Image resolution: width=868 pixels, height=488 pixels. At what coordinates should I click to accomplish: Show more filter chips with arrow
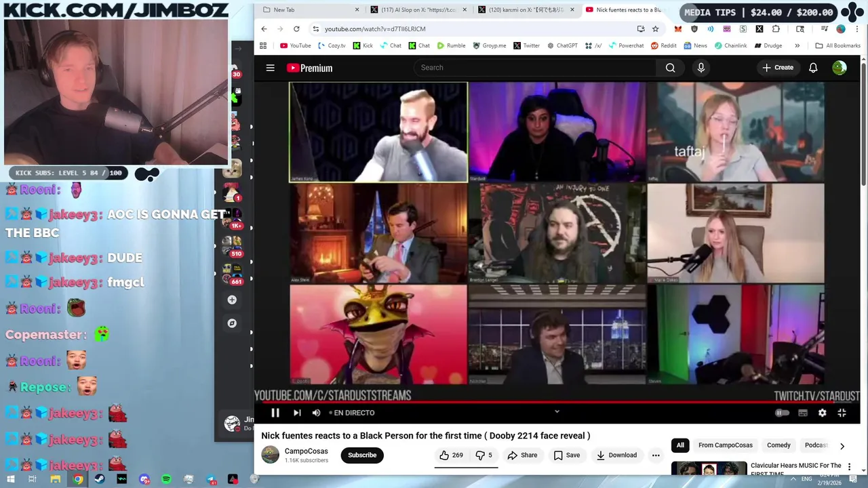click(842, 446)
